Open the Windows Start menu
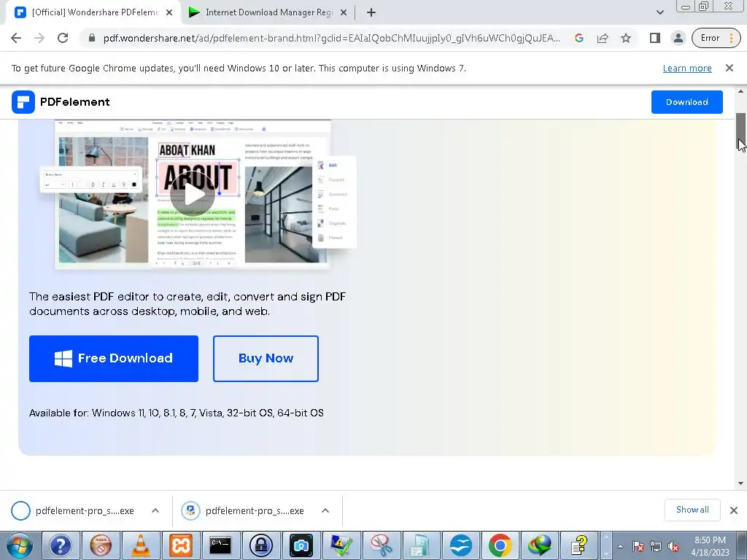Image resolution: width=747 pixels, height=560 pixels. click(20, 545)
